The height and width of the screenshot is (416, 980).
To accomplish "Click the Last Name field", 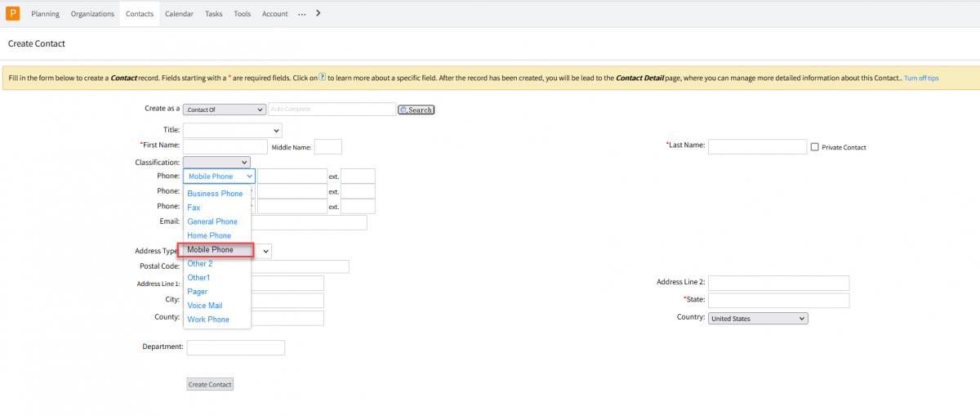I will (x=758, y=146).
